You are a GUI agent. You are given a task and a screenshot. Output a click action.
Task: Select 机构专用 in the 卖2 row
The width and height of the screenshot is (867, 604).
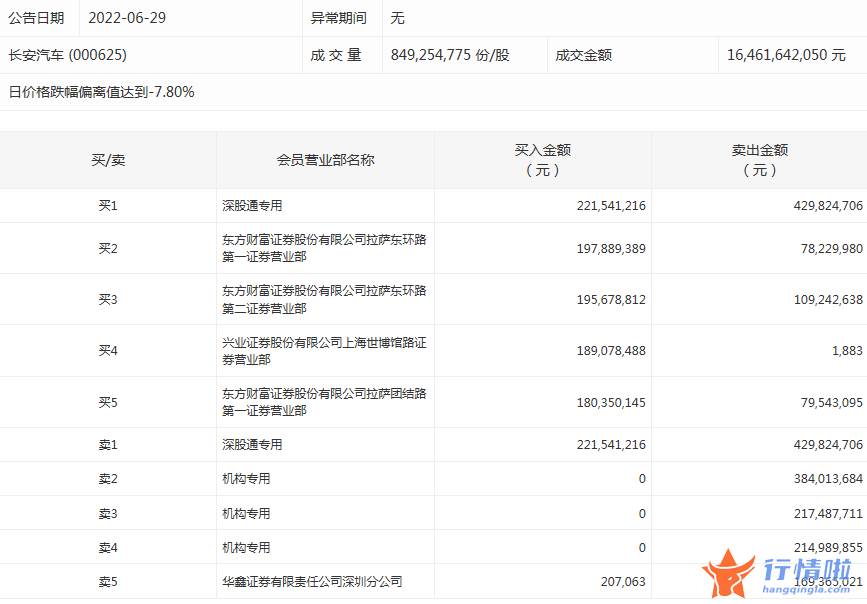(246, 479)
